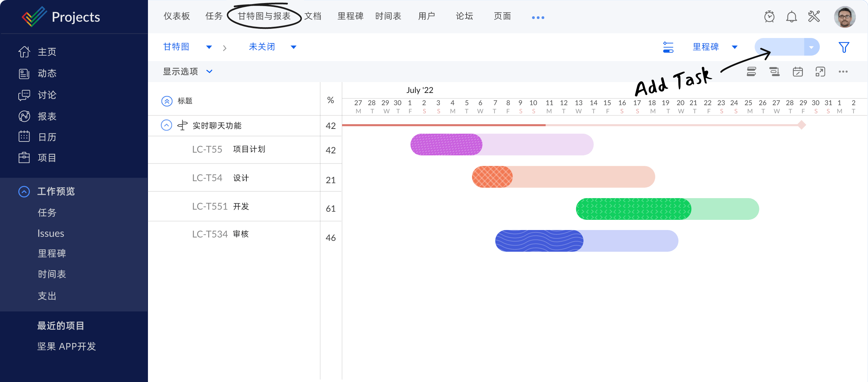The image size is (868, 382).
Task: Open the 坚果 APP开发 recent project
Action: (x=67, y=346)
